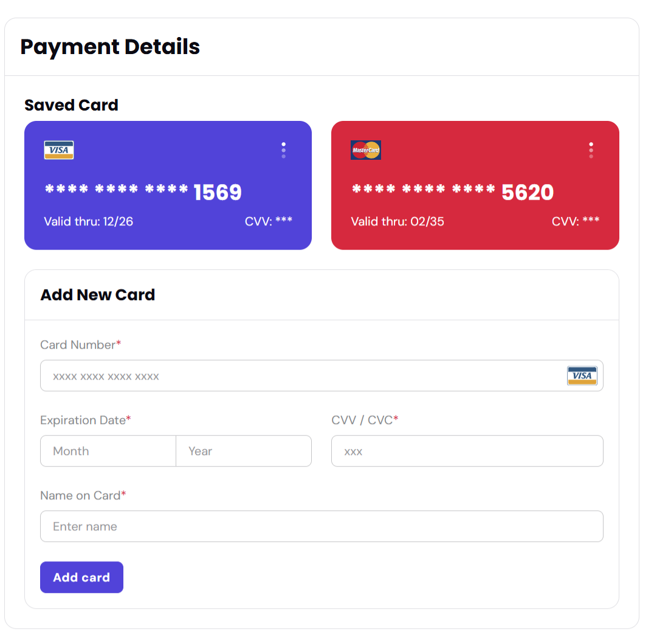Click the Valid thru 12/26 text
The width and height of the screenshot is (671, 644).
tap(89, 222)
